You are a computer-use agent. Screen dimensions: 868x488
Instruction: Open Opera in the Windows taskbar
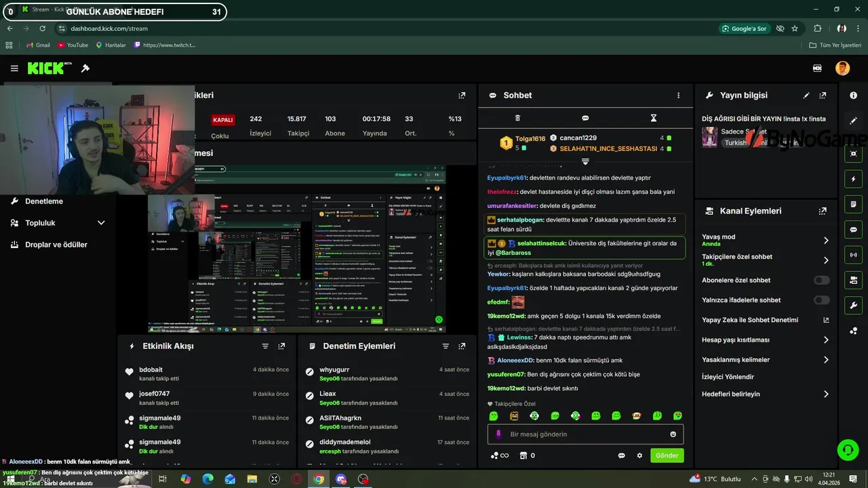296,479
